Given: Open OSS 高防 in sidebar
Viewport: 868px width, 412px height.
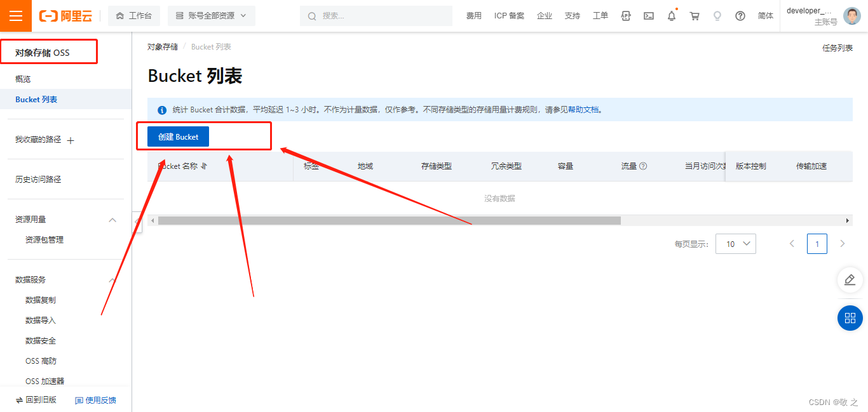Looking at the screenshot, I should click(41, 361).
